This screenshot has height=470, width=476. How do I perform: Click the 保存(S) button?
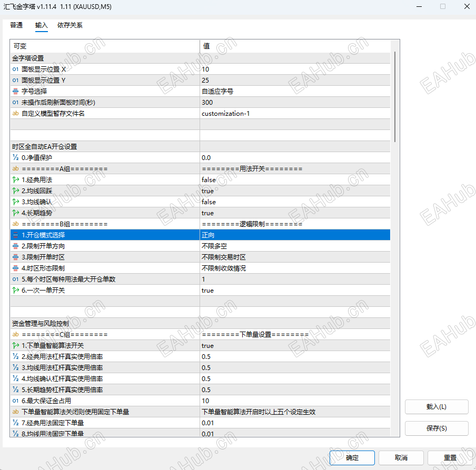point(437,428)
